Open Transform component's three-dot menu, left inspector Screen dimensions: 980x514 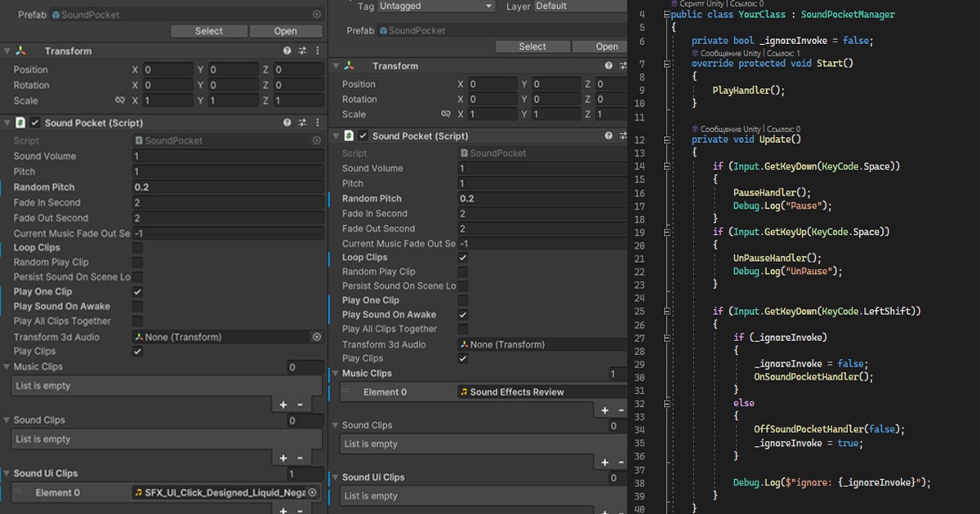[317, 51]
